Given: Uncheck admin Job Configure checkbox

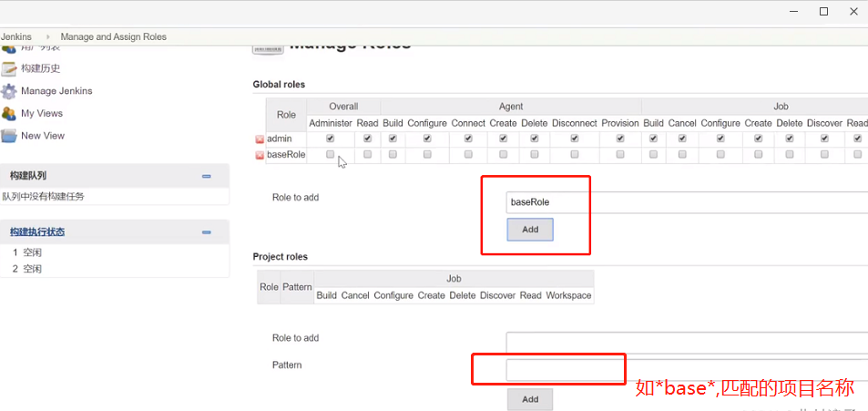Looking at the screenshot, I should (x=720, y=139).
